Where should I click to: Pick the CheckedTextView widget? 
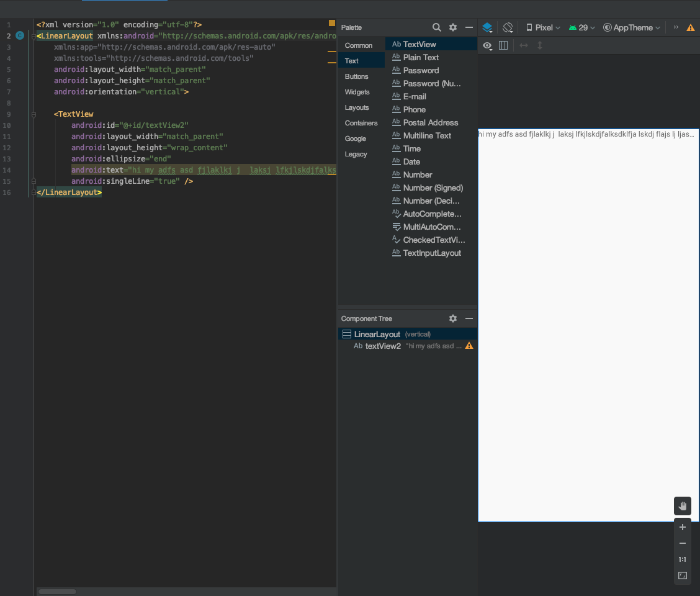431,240
